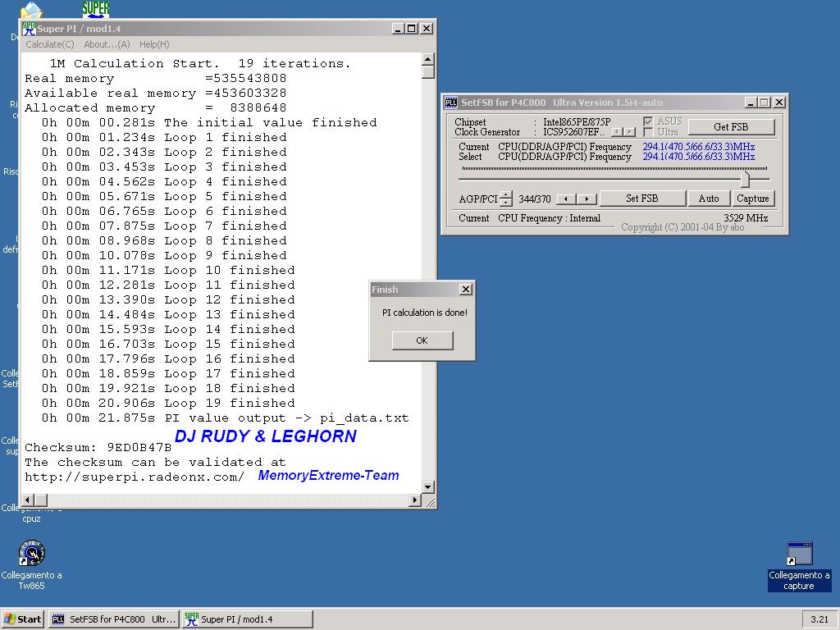The width and height of the screenshot is (840, 630).
Task: Click the "Loop 1 finished" line
Action: click(x=164, y=137)
